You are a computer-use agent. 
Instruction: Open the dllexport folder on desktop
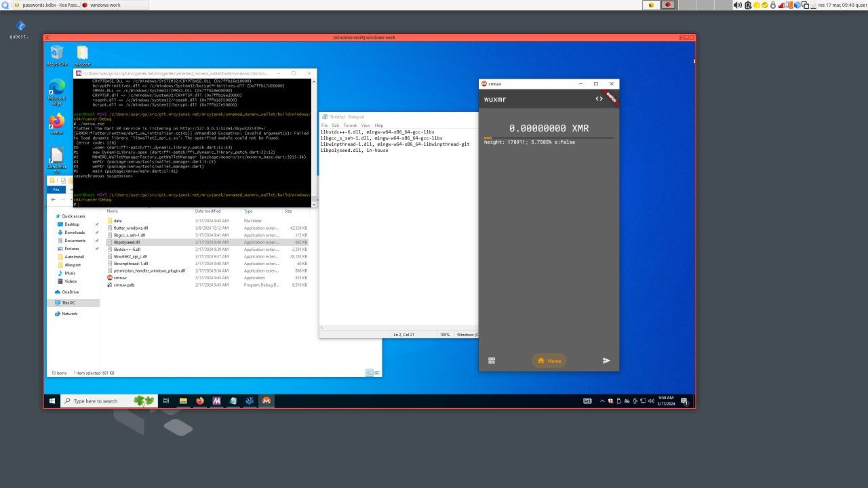(x=82, y=55)
